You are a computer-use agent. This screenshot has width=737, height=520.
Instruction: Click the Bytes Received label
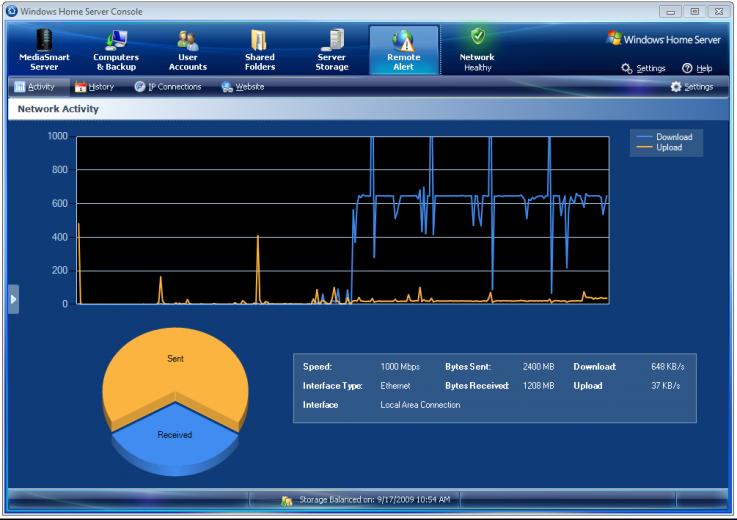[x=477, y=386]
